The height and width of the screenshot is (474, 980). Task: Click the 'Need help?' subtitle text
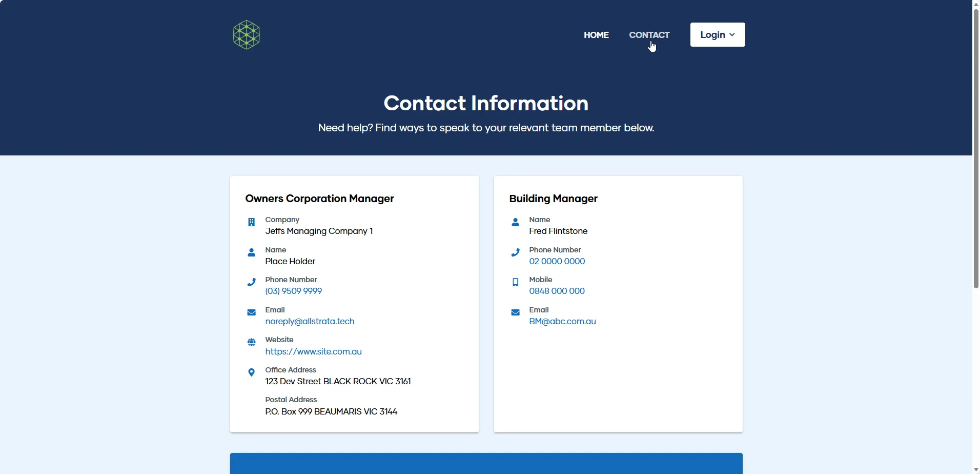pyautogui.click(x=486, y=128)
